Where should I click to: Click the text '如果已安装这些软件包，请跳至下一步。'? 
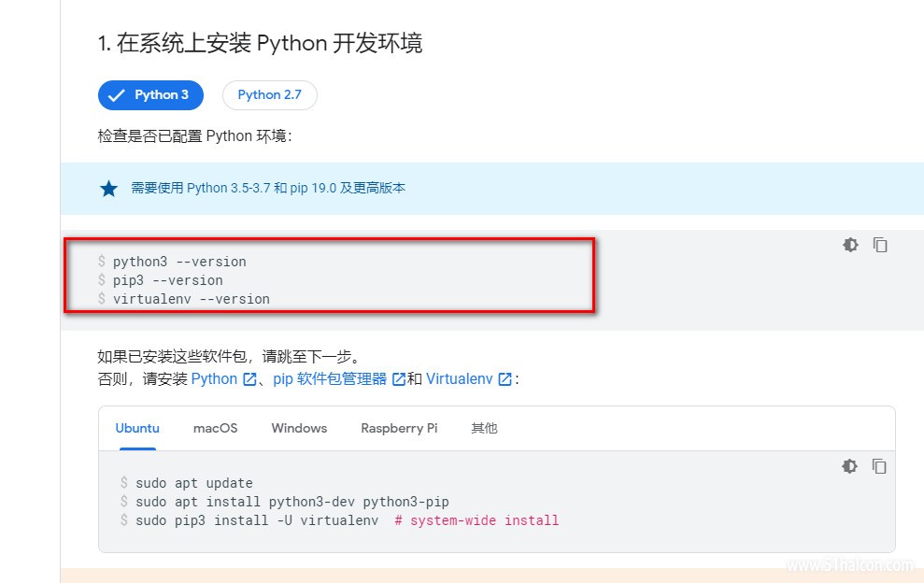tap(229, 357)
